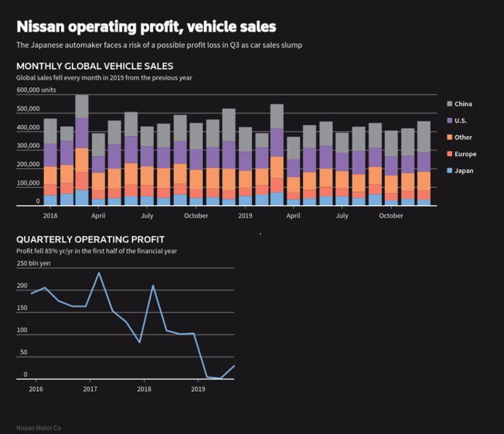The image size is (504, 434).
Task: Click the 'MONTHLY GLOBAL VEHICLE SALES' heading
Action: (95, 66)
